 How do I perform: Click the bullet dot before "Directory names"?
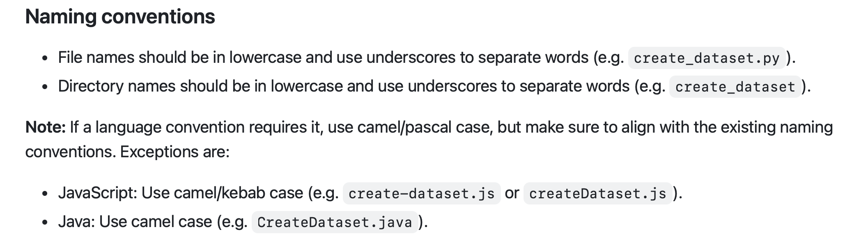coord(45,87)
